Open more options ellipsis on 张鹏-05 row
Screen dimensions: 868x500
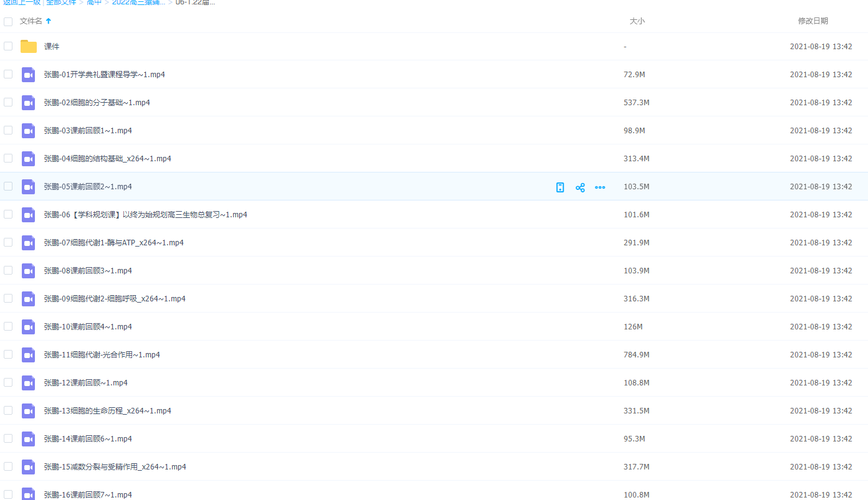click(600, 187)
